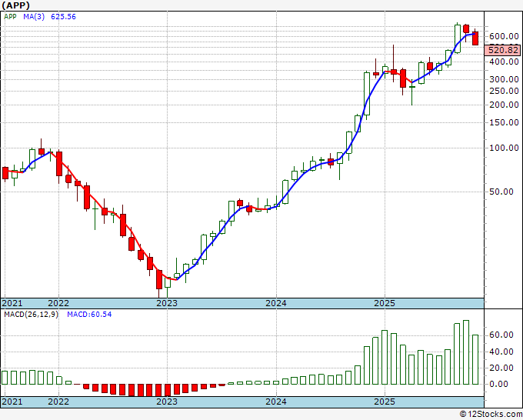Click the (APP) ticker title
The height and width of the screenshot is (420, 523).
coord(15,5)
